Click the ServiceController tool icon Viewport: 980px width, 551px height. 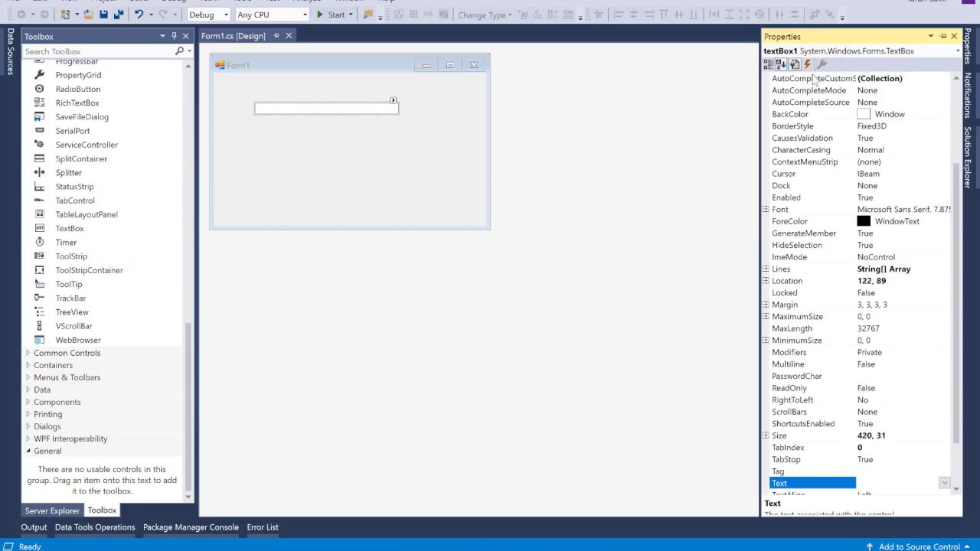[x=39, y=145]
